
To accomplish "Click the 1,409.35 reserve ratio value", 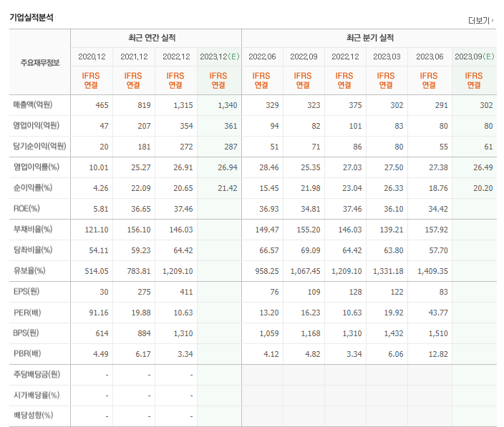I will click(432, 271).
